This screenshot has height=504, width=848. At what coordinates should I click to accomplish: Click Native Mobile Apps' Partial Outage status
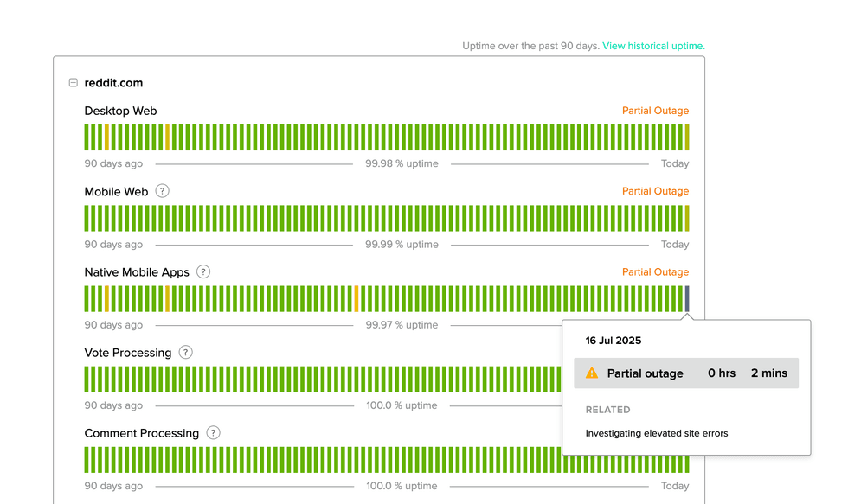pos(655,271)
